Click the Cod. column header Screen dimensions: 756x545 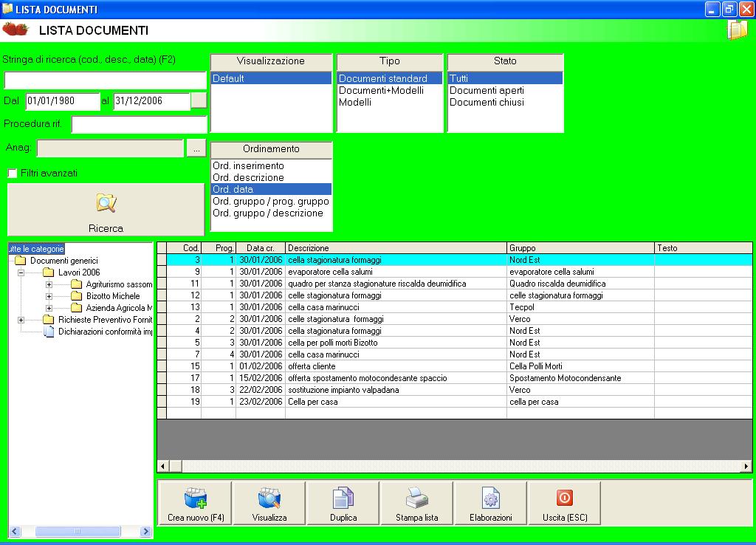coord(184,248)
